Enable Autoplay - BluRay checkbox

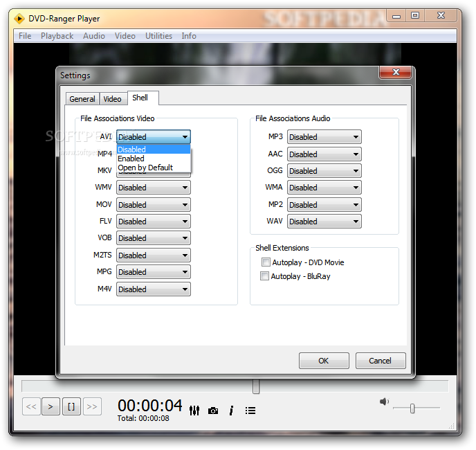point(264,276)
